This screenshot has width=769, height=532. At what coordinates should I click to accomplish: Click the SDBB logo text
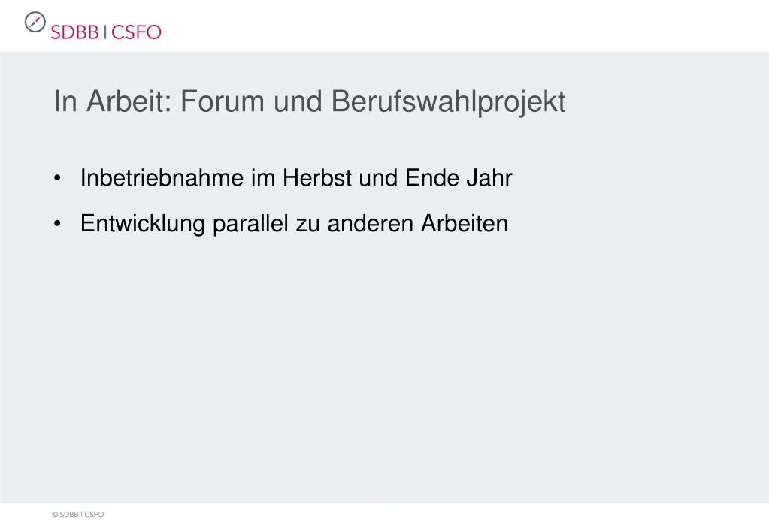[75, 32]
